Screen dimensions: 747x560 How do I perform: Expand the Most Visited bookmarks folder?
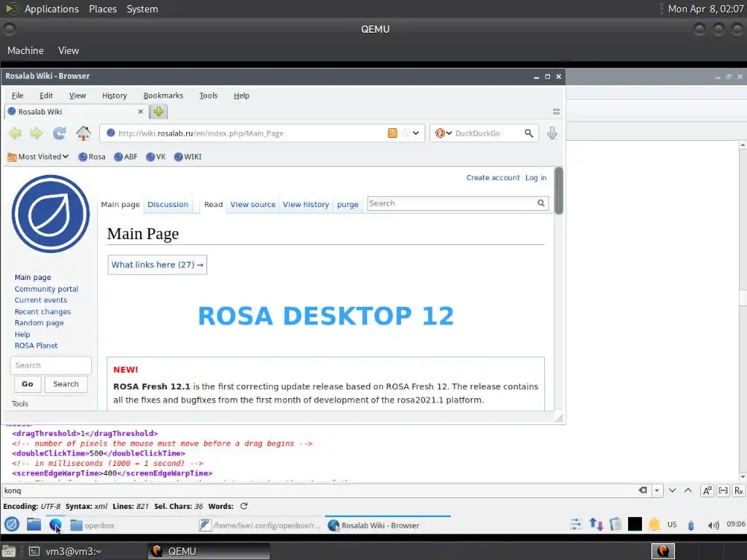pyautogui.click(x=38, y=157)
